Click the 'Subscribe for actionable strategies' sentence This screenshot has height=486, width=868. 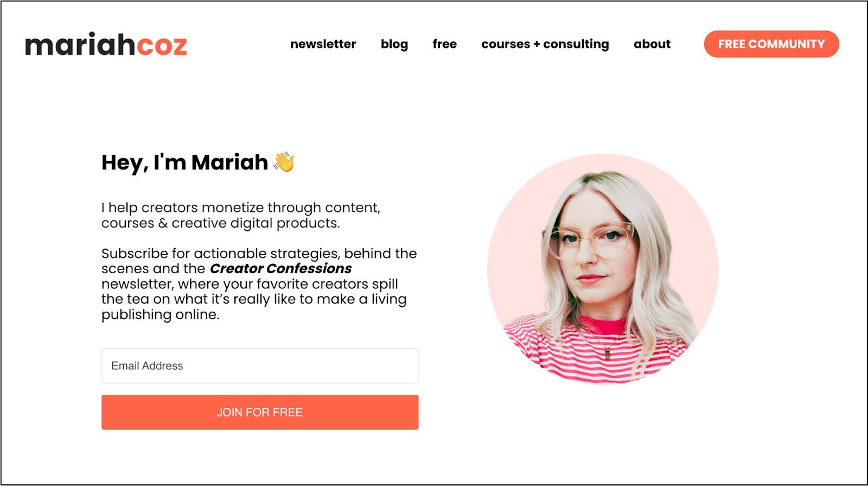[259, 254]
